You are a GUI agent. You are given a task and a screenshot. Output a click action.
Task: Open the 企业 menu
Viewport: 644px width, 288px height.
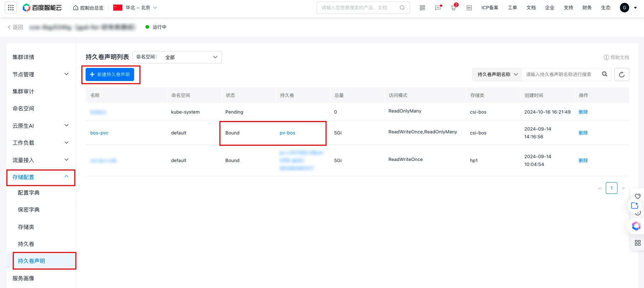click(x=550, y=7)
